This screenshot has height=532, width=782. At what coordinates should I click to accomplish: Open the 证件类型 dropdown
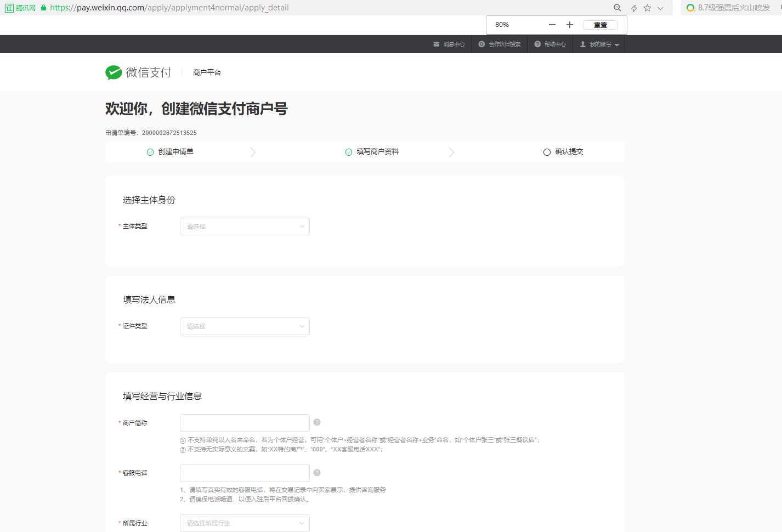click(245, 326)
